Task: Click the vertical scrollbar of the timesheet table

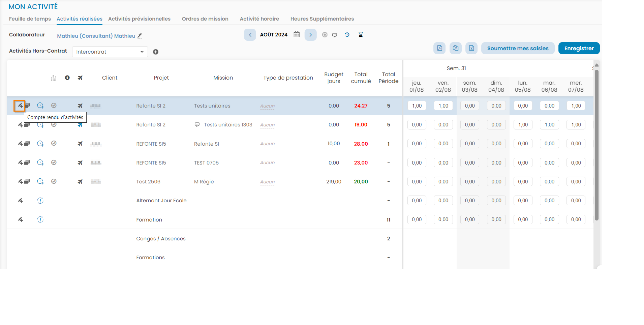Action: point(596,145)
